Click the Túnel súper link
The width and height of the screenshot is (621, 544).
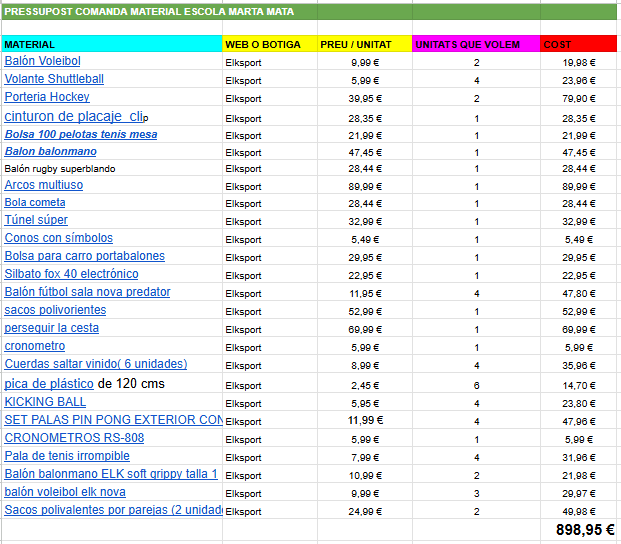[36, 220]
